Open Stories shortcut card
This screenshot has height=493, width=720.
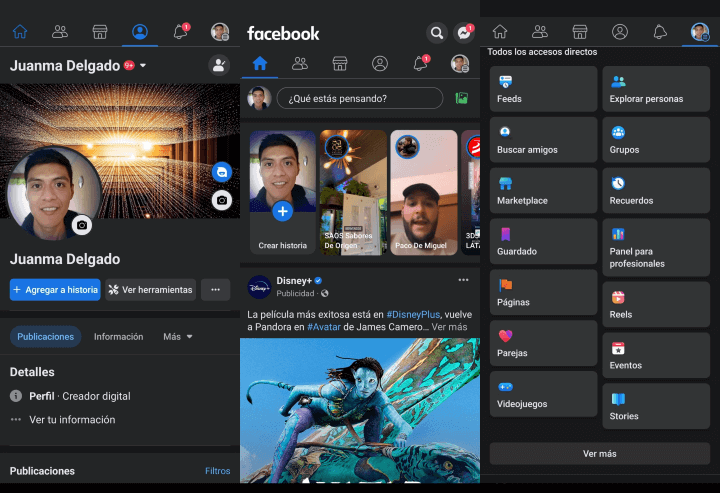point(656,406)
